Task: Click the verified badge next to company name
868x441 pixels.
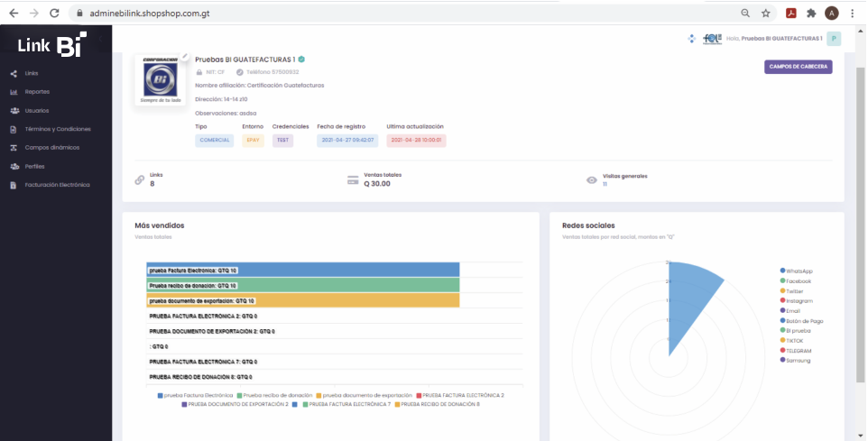Action: pyautogui.click(x=301, y=60)
